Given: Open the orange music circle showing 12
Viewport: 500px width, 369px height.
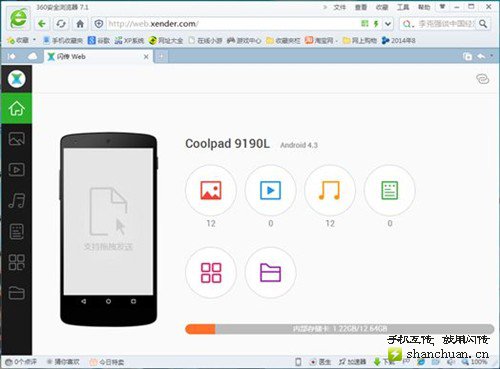Looking at the screenshot, I should [x=330, y=190].
